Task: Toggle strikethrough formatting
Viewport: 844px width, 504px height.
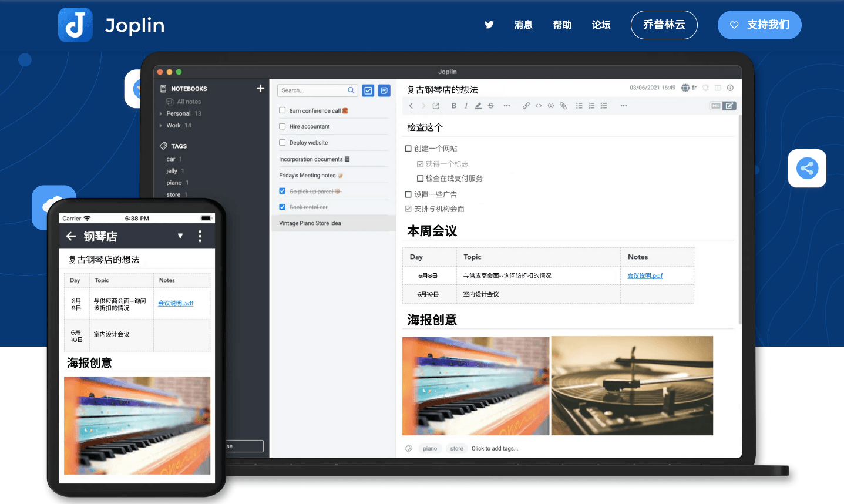Action: click(490, 106)
